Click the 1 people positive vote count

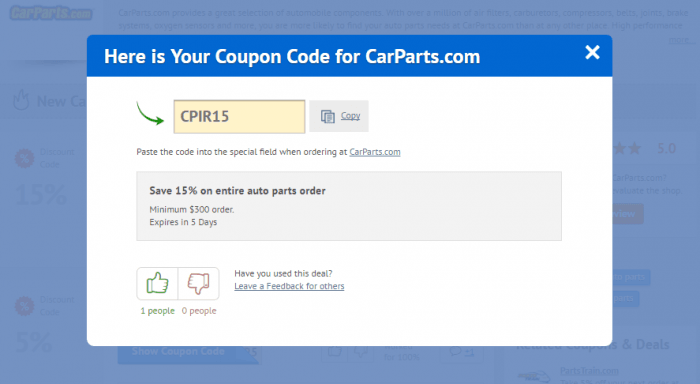(x=157, y=311)
